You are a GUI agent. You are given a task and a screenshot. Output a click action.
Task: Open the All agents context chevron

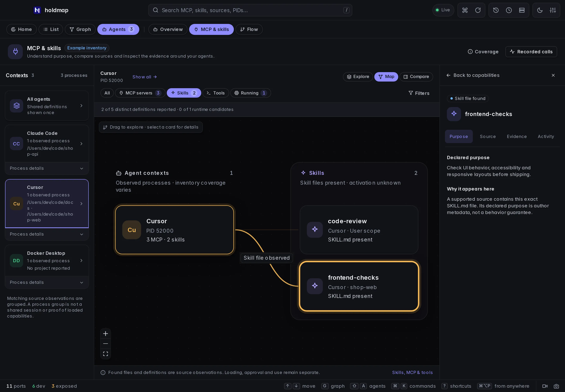point(81,106)
